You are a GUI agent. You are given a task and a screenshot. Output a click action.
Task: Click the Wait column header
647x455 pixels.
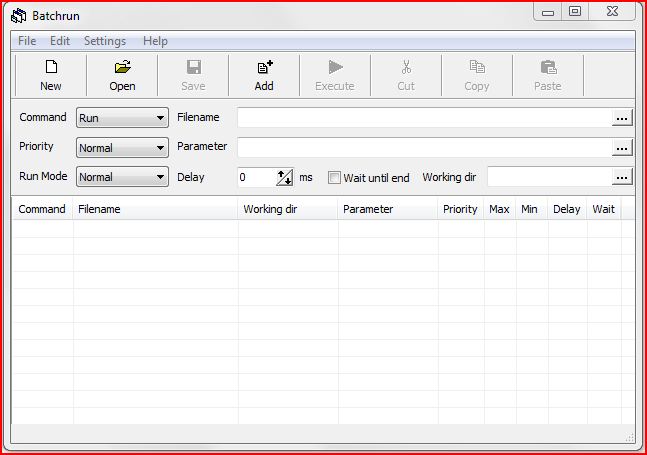click(604, 209)
